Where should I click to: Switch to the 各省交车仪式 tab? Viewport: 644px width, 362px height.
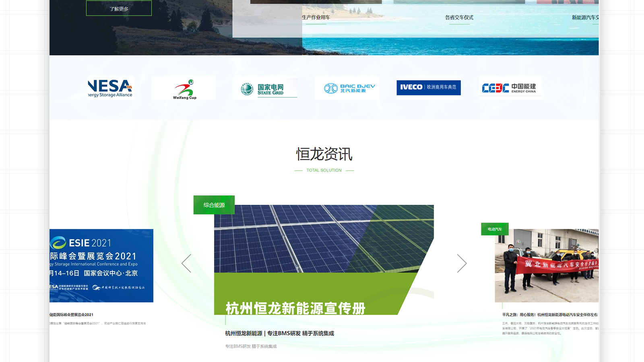[459, 17]
